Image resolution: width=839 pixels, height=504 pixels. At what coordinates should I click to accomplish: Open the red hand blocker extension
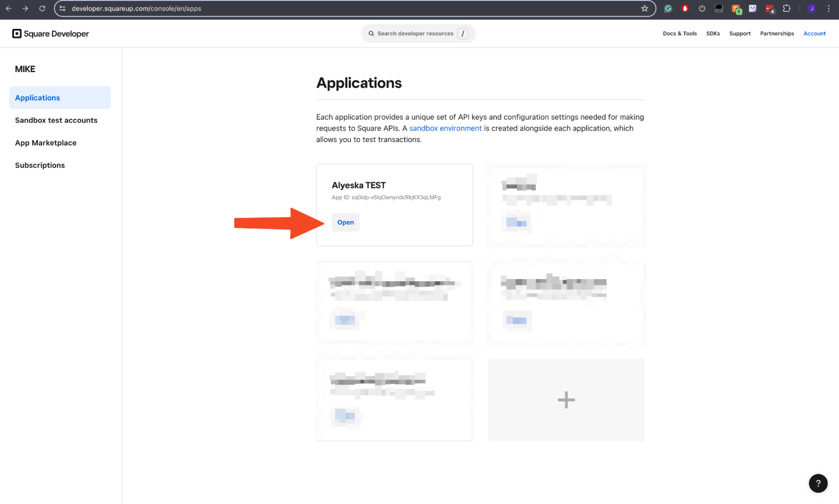point(685,8)
